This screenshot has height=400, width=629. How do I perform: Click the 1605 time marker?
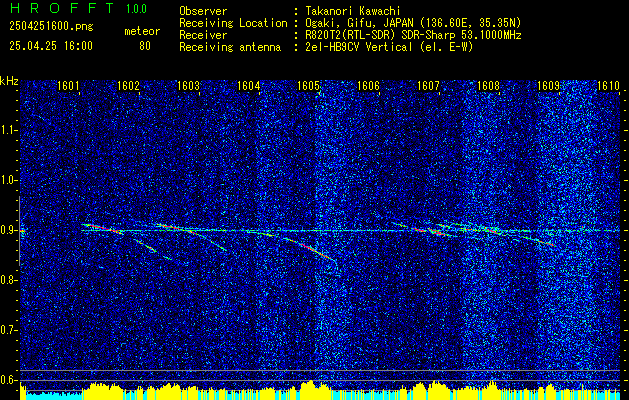point(308,86)
